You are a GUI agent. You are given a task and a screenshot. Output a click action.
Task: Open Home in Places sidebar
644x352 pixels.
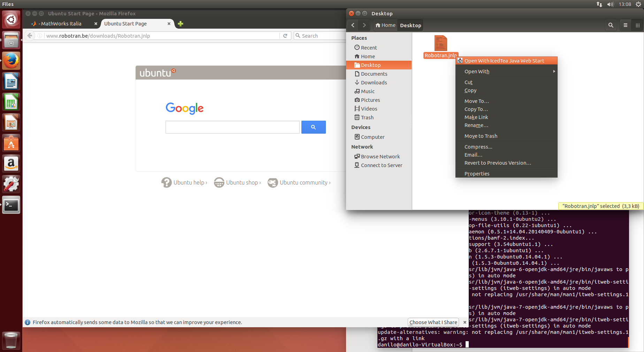(x=379, y=57)
